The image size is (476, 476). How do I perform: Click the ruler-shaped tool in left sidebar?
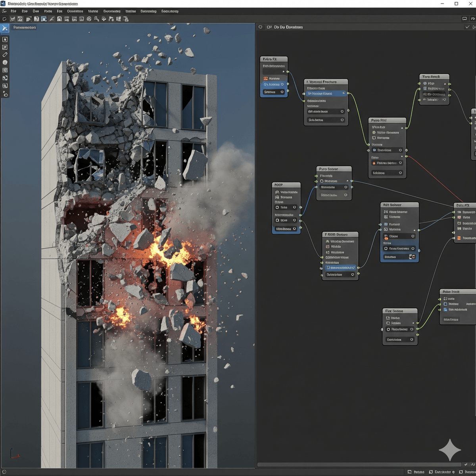pos(5,55)
